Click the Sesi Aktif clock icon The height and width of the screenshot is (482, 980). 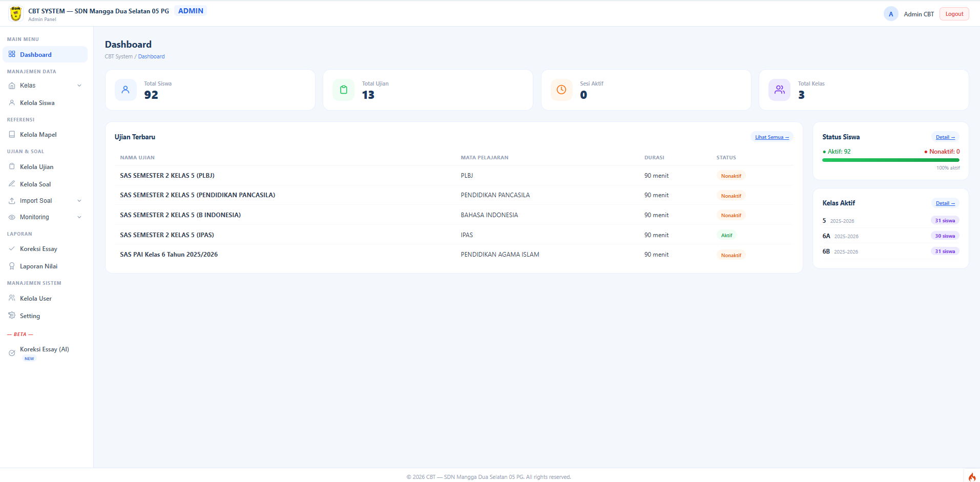(x=561, y=90)
